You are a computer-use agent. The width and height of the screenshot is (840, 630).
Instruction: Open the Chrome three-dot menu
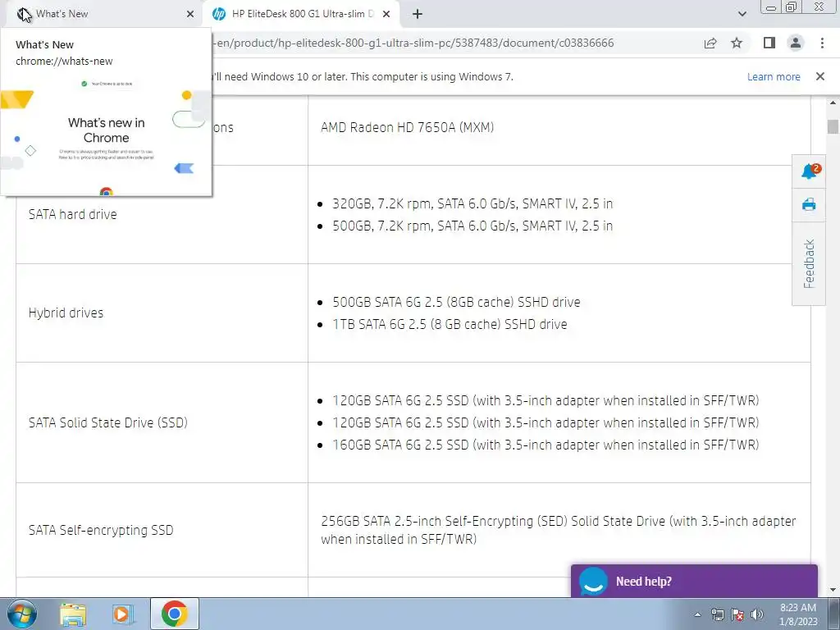822,43
